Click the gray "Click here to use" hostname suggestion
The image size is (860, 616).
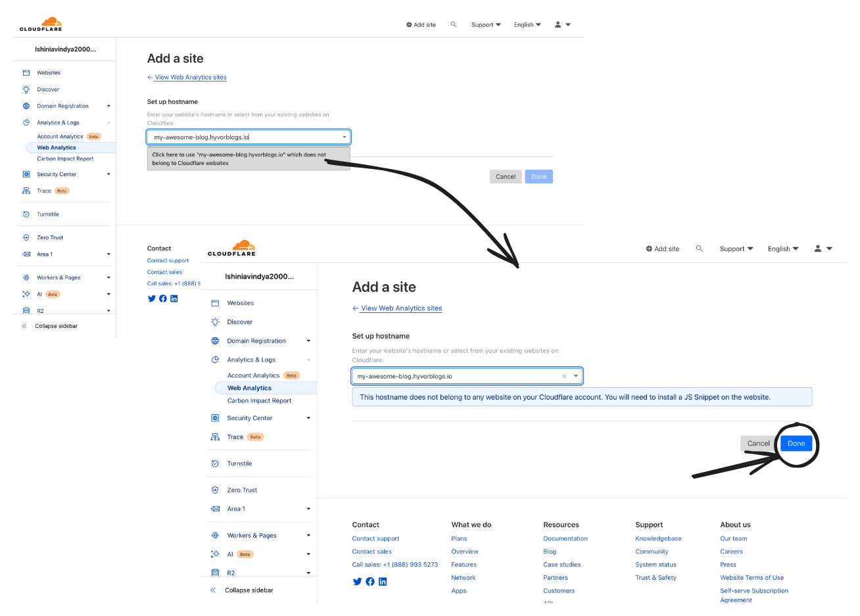[248, 159]
